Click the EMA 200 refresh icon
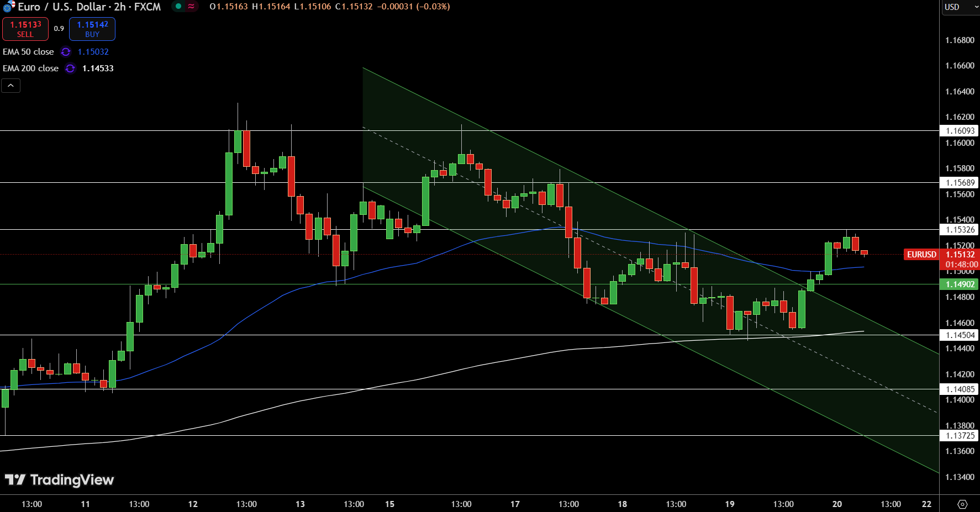980x512 pixels. pyautogui.click(x=70, y=68)
